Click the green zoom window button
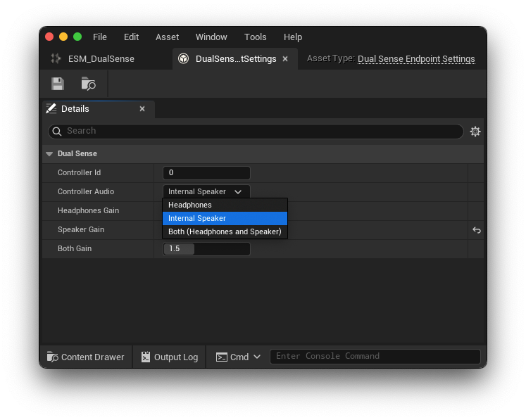The width and height of the screenshot is (526, 420). [x=77, y=37]
